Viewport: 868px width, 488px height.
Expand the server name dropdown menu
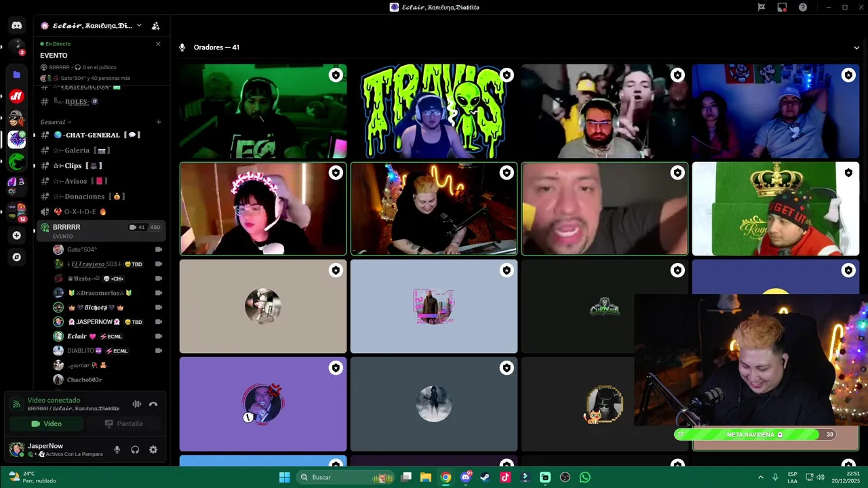tap(139, 26)
